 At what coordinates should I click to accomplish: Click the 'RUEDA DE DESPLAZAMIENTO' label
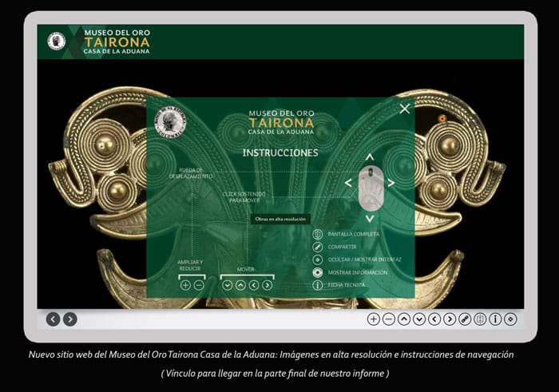191,173
